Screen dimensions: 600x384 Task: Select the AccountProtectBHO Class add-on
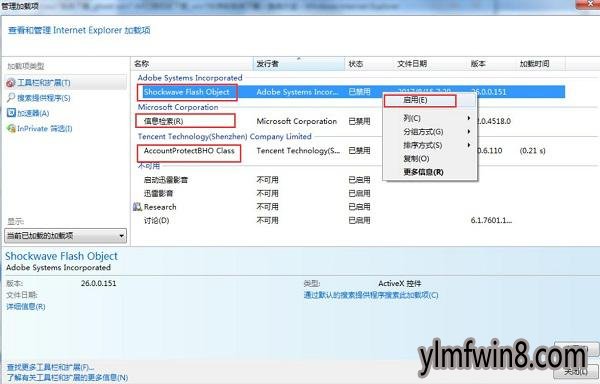point(189,151)
